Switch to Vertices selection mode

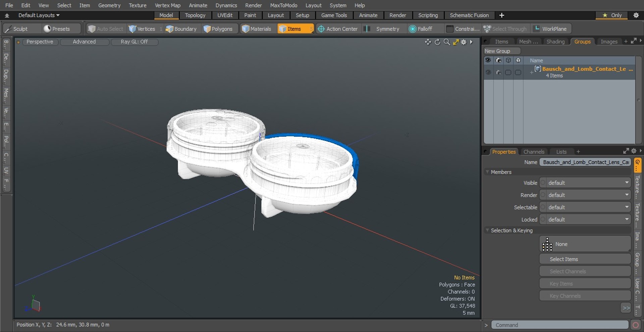(x=142, y=29)
